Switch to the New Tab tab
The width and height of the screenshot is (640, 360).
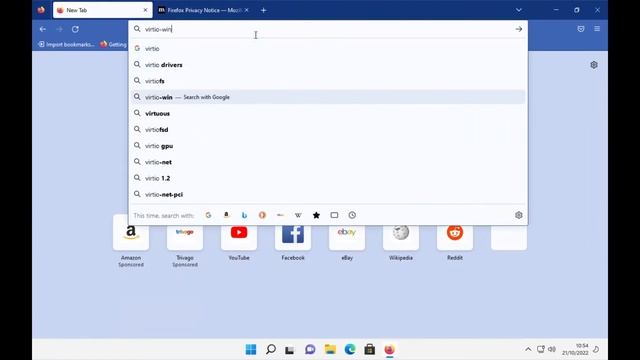[102, 10]
